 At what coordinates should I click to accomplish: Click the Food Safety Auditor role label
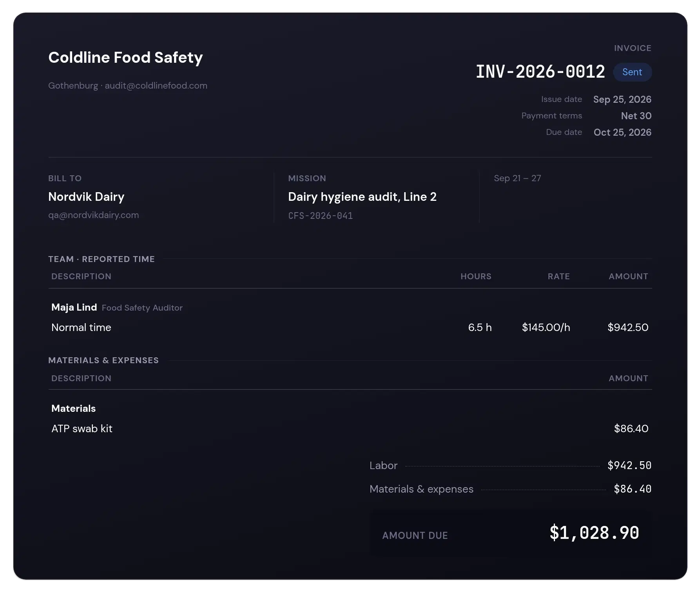142,307
